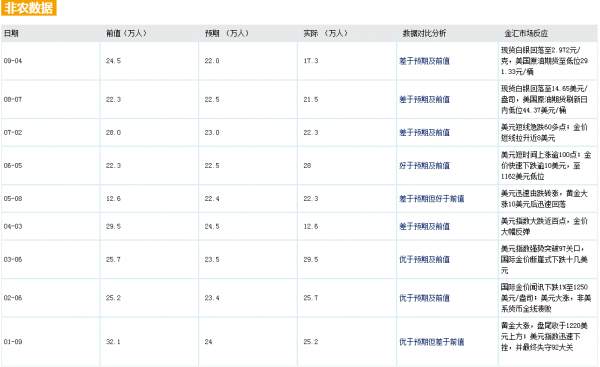The image size is (600, 367).
Task: Open 差于预期及前值 link in the 07-02 row
Action: 424,132
